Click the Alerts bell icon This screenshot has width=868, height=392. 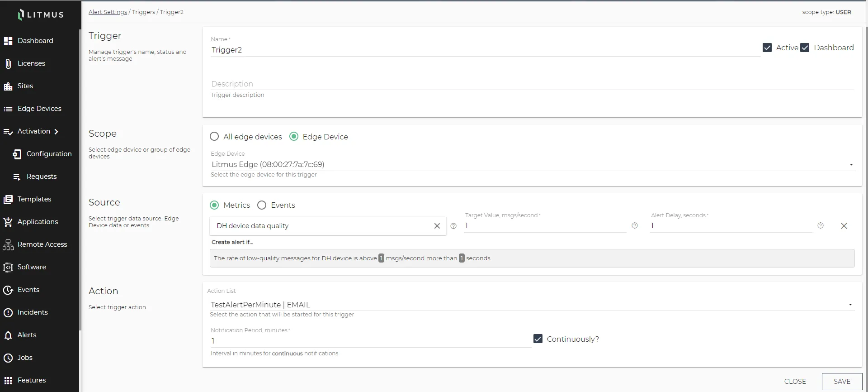(x=8, y=335)
